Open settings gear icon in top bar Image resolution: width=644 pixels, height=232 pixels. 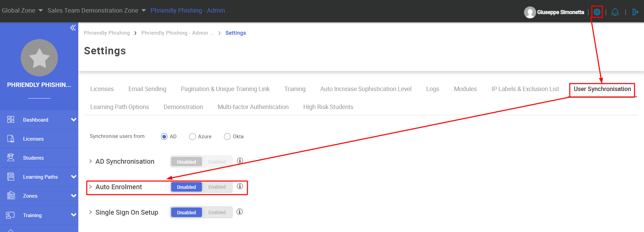597,12
